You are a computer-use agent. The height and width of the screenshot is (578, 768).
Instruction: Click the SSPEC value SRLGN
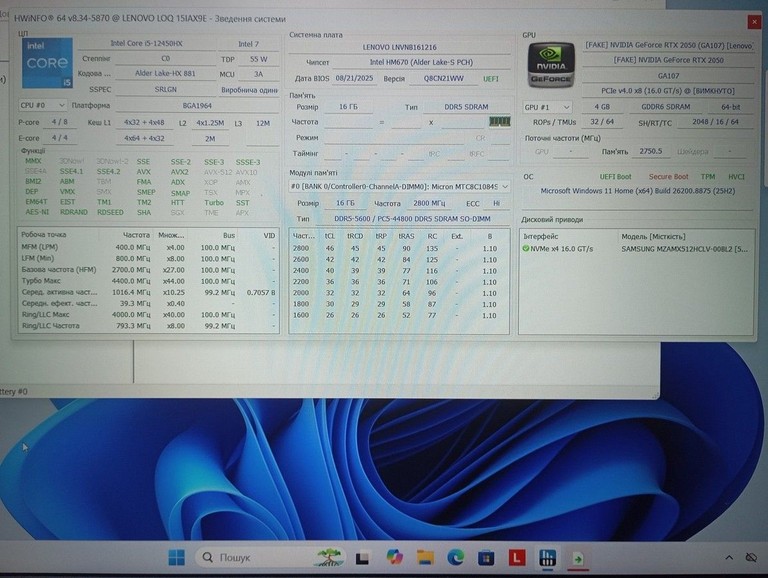[165, 89]
